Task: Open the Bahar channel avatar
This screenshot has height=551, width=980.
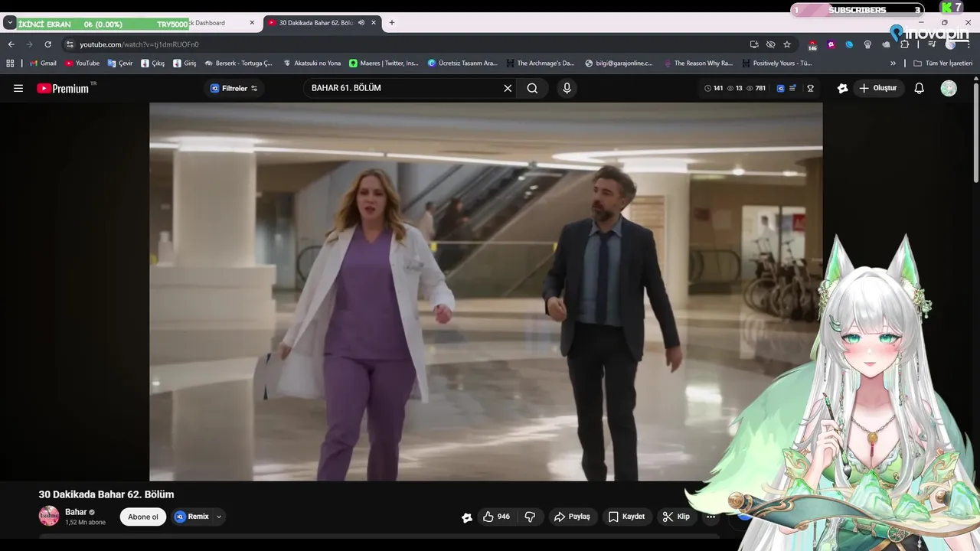Action: [49, 516]
